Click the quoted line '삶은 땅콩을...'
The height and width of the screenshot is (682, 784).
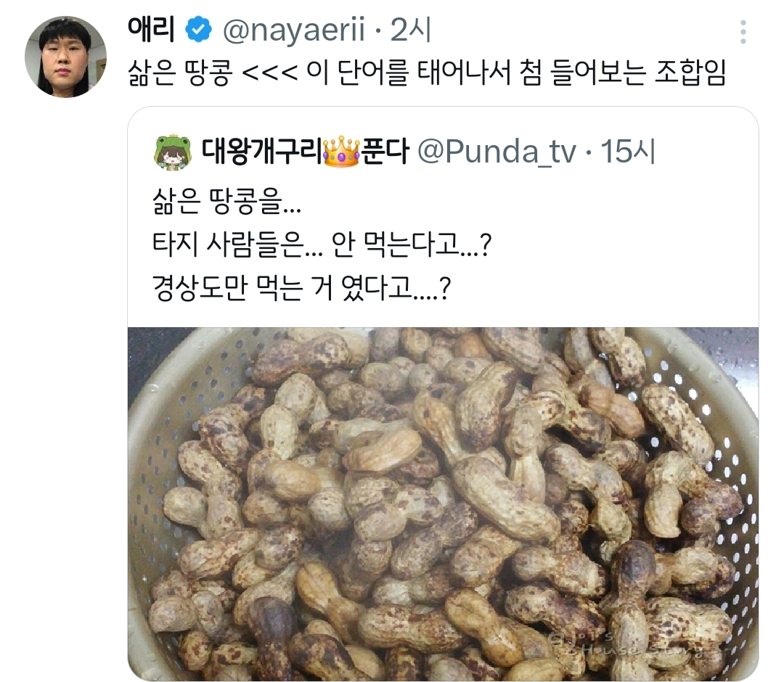click(x=226, y=201)
